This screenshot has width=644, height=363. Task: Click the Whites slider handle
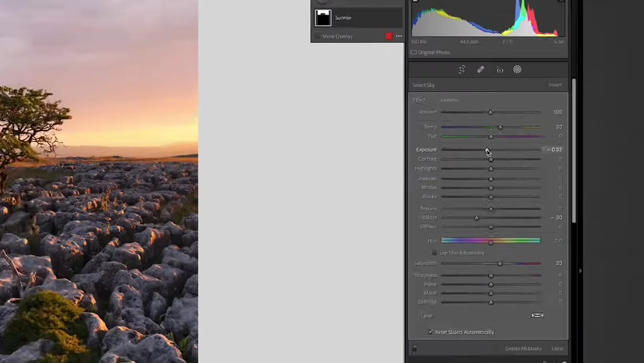(491, 188)
